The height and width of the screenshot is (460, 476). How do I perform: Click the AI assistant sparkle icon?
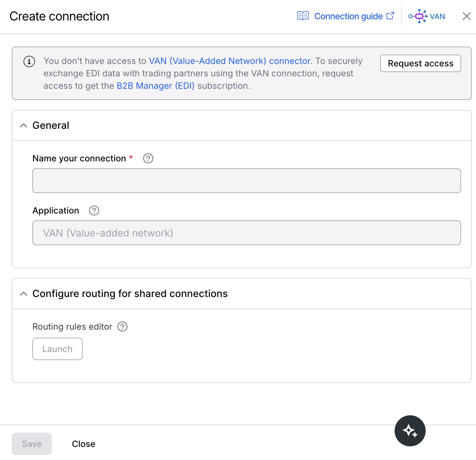click(x=410, y=431)
